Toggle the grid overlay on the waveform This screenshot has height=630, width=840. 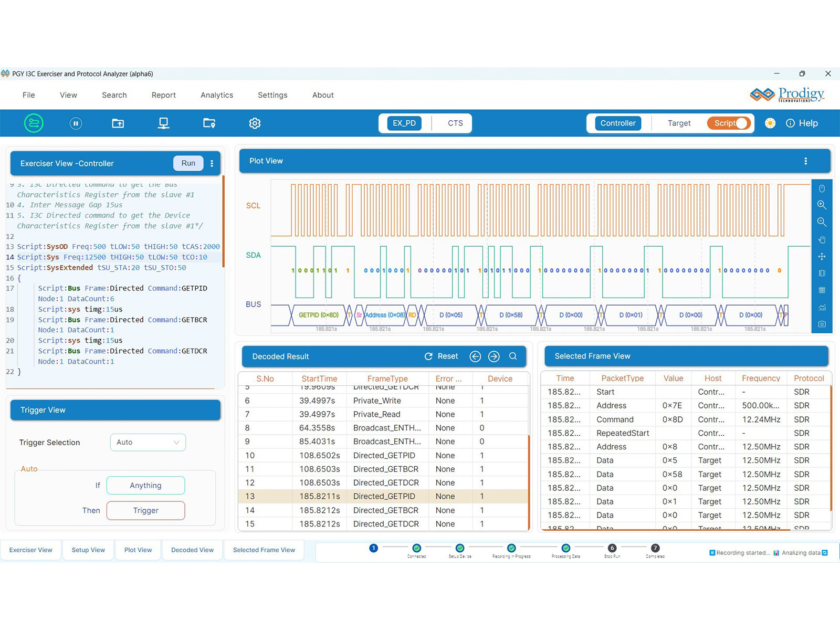tap(822, 290)
